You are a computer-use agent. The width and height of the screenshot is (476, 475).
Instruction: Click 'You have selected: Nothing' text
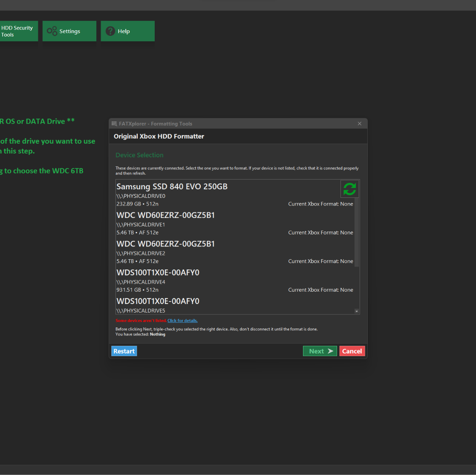click(x=140, y=334)
